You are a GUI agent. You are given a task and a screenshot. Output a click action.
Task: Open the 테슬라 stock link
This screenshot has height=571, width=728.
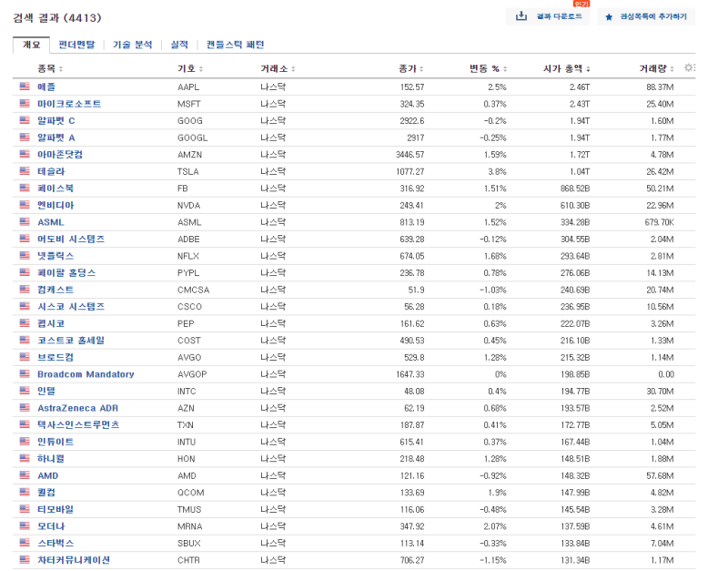(x=51, y=171)
